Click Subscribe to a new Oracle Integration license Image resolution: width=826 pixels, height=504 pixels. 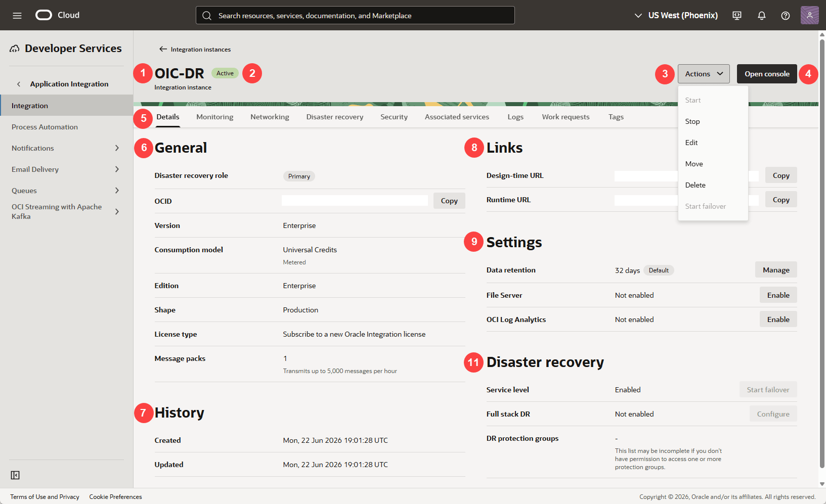354,334
